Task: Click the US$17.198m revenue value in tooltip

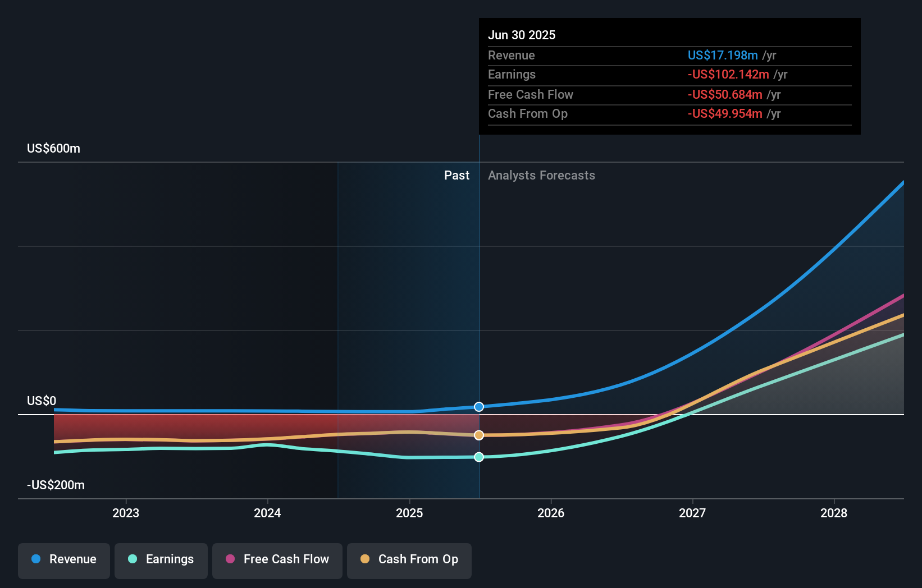Action: coord(722,55)
